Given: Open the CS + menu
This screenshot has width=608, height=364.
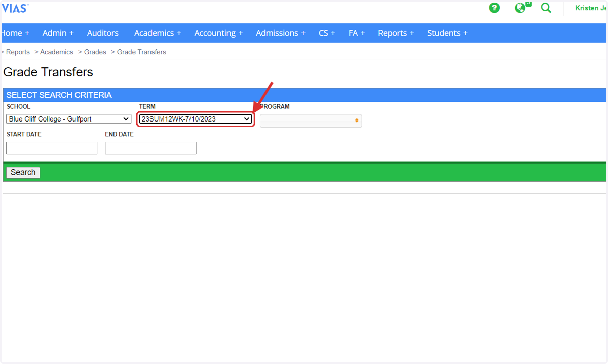Looking at the screenshot, I should click(x=327, y=33).
